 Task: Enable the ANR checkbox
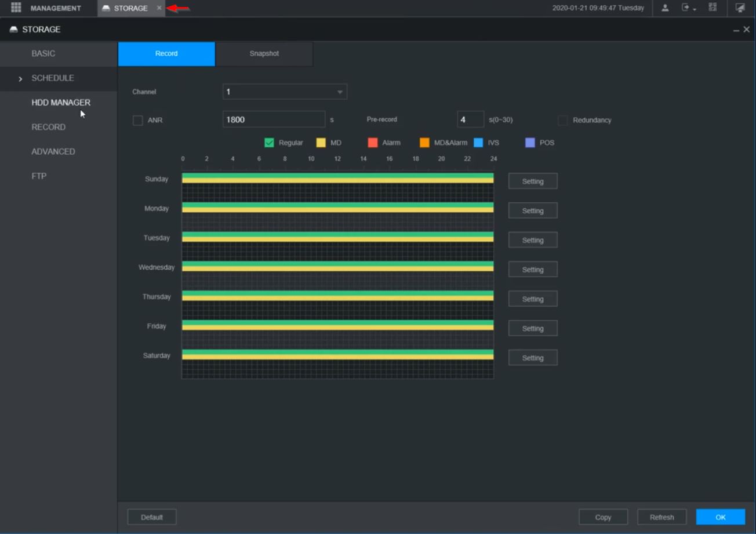click(x=138, y=121)
